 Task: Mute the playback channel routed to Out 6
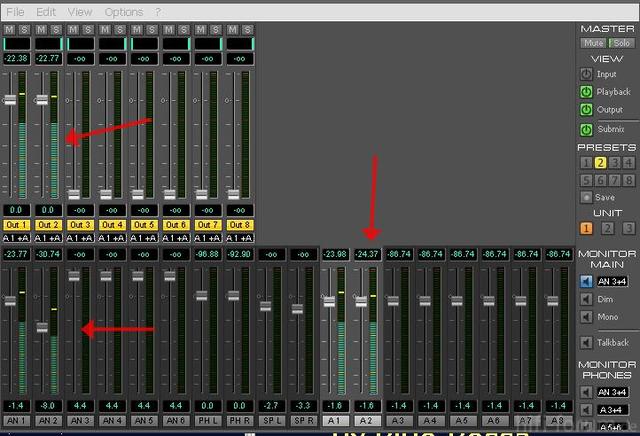[169, 29]
